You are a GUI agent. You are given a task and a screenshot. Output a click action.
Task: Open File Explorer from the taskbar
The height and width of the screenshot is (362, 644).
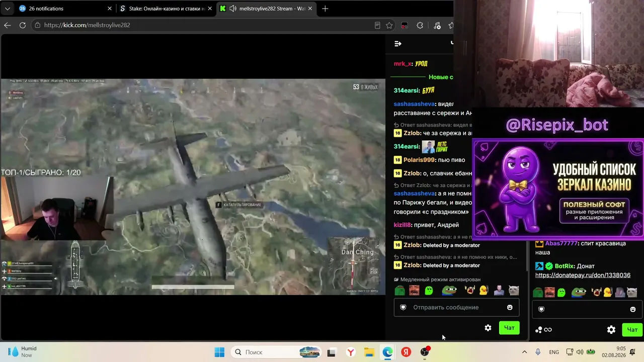[369, 352]
